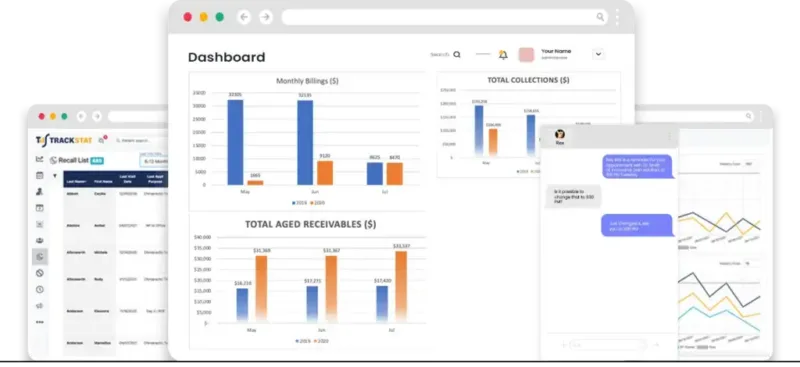Click the blue Jul bar labeled 8625 in Monthly Billings
This screenshot has height=367, width=800.
coord(374,174)
